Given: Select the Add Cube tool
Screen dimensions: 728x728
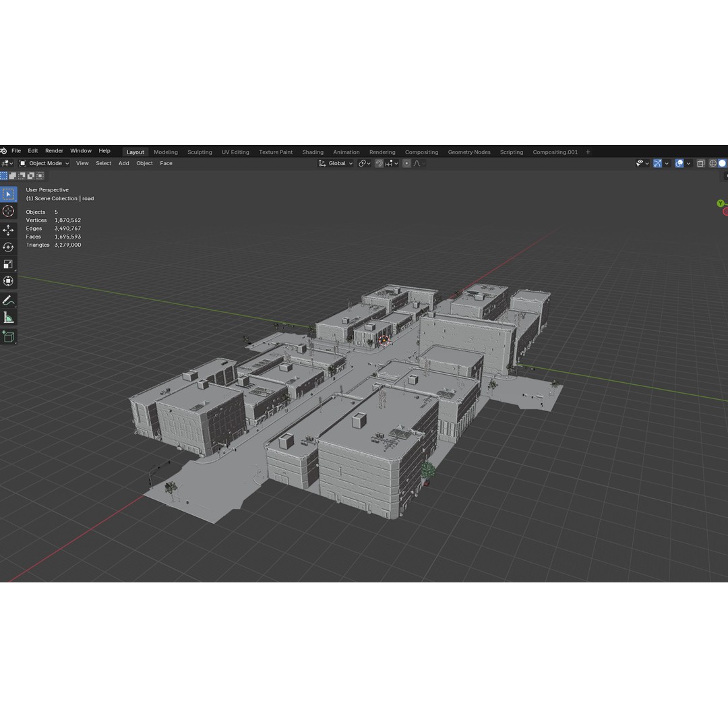Looking at the screenshot, I should [9, 337].
